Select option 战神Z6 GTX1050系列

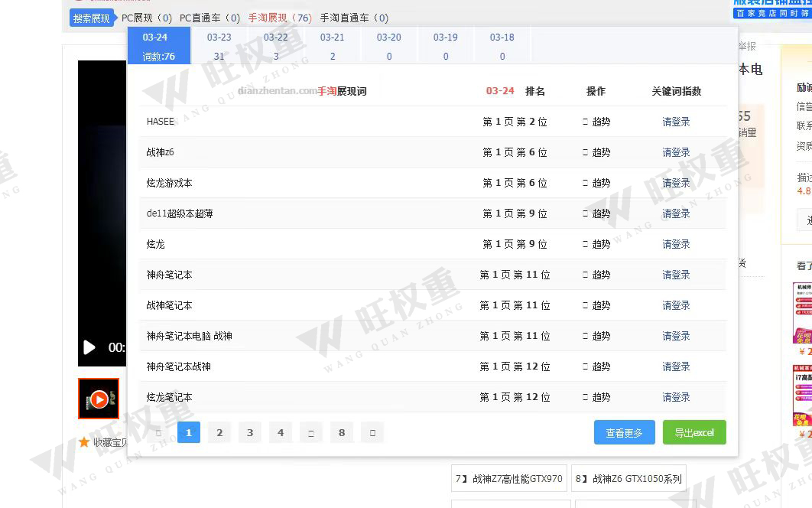pyautogui.click(x=628, y=478)
